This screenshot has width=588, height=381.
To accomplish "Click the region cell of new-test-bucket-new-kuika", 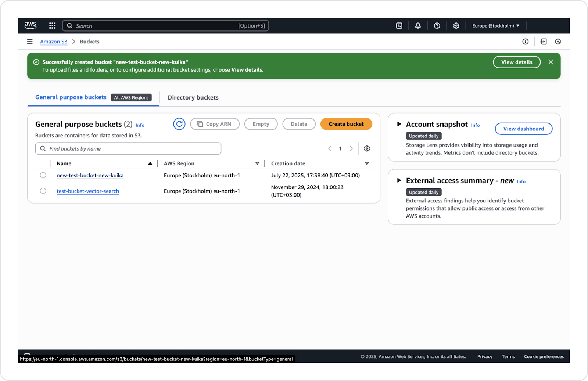I will click(202, 176).
